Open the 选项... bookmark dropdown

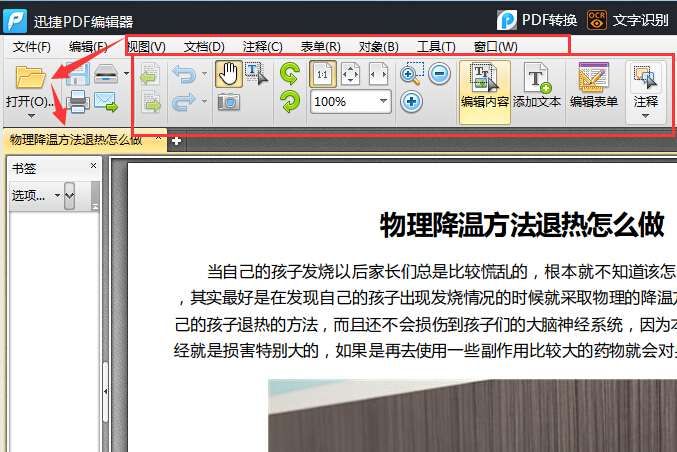[x=36, y=196]
